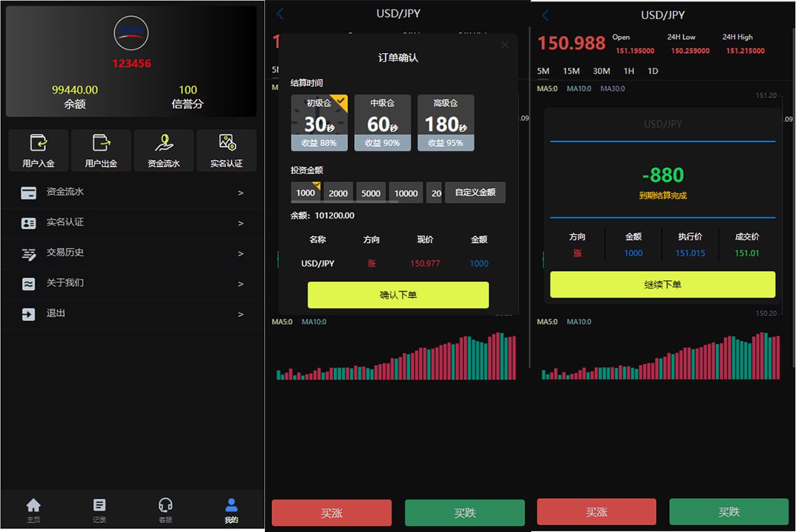Viewport: 796px width, 532px height.
Task: Expand 关于我们 list row arrow
Action: (x=240, y=284)
